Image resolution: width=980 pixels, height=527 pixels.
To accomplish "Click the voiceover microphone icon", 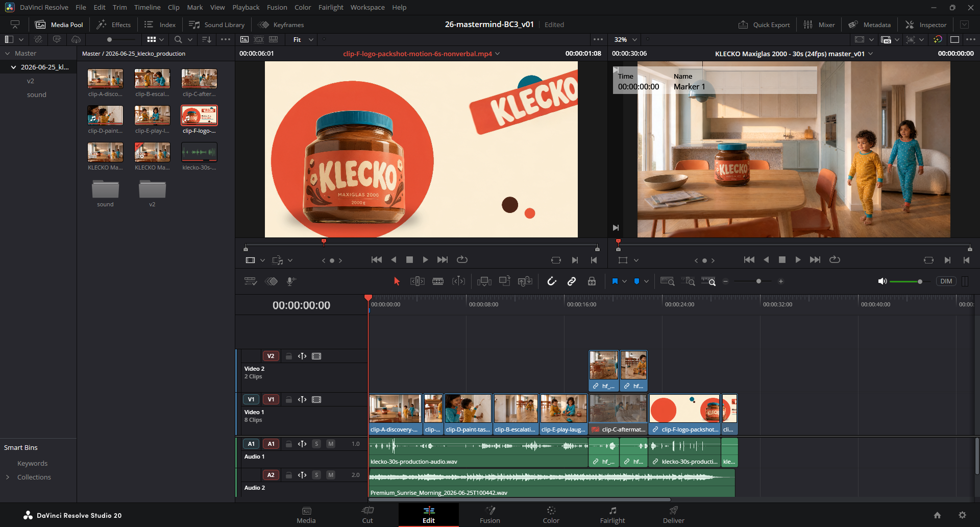I will click(291, 281).
